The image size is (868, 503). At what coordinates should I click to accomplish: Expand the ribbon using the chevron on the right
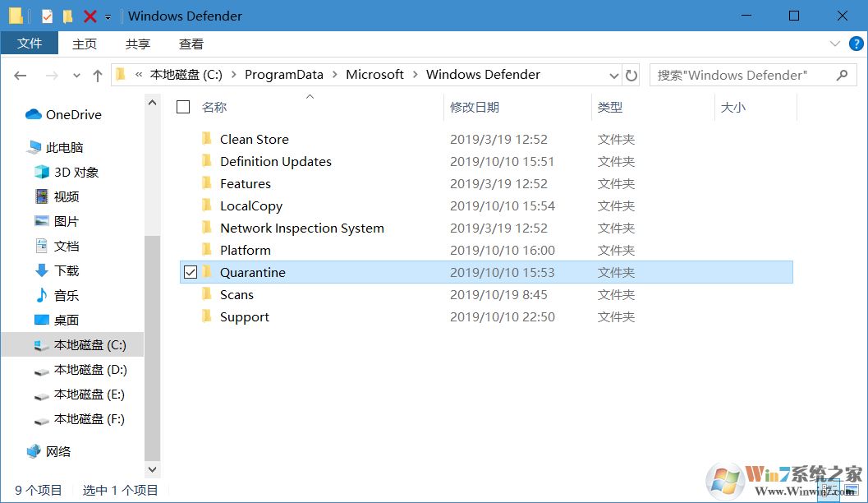coord(835,44)
